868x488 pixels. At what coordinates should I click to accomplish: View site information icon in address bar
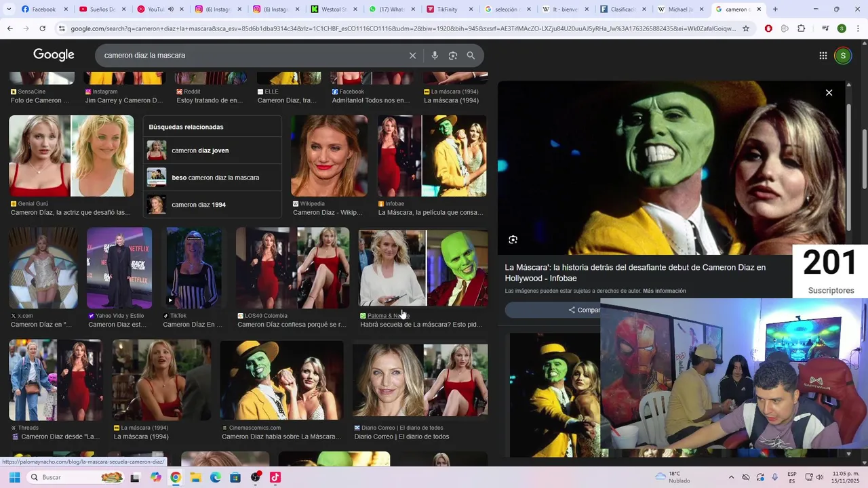(62, 28)
